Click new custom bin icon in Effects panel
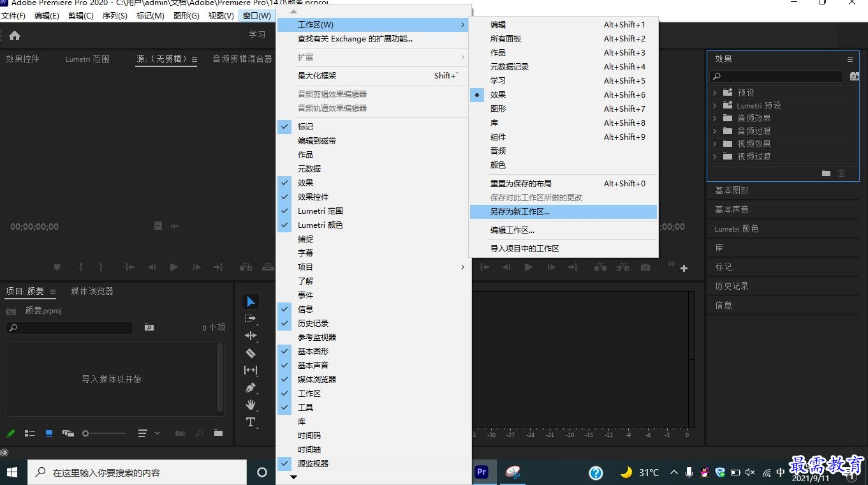868x485 pixels. [827, 173]
